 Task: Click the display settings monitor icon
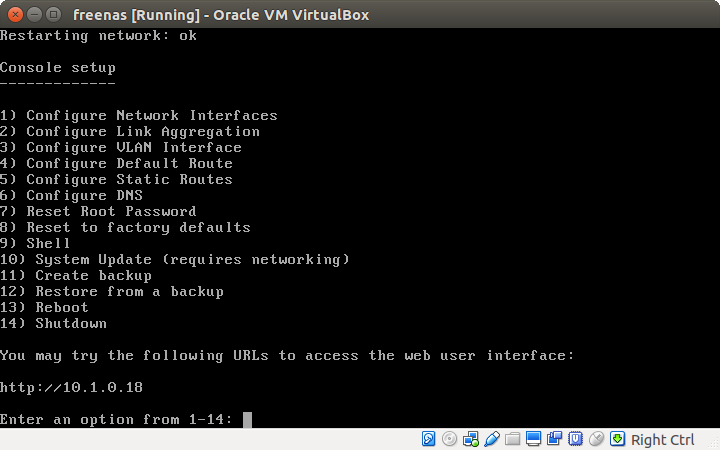click(x=533, y=439)
